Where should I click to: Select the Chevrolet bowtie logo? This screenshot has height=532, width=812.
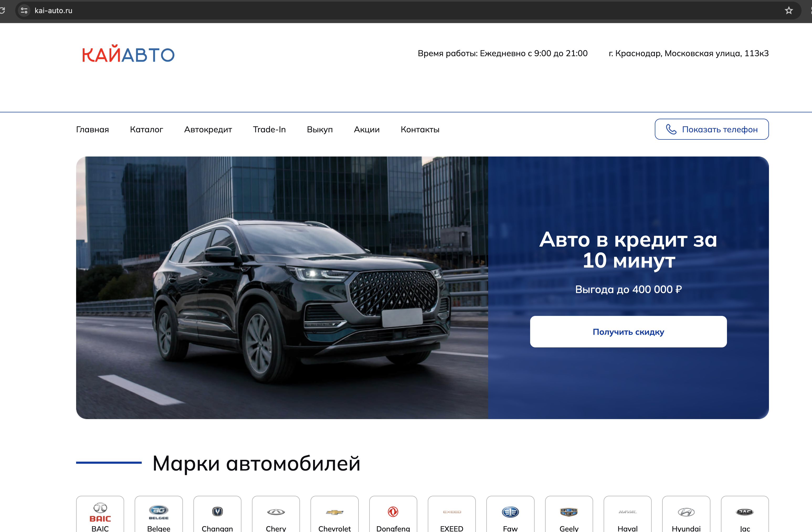pyautogui.click(x=334, y=513)
